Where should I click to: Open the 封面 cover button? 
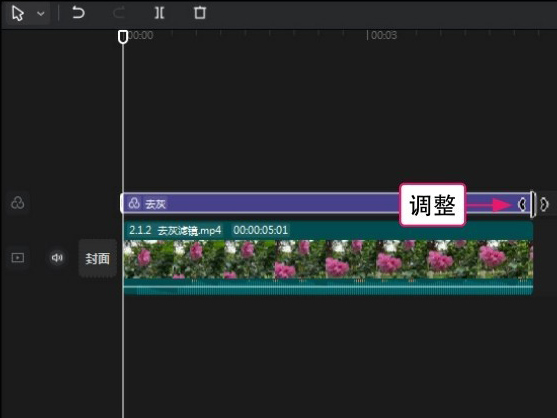tap(97, 258)
